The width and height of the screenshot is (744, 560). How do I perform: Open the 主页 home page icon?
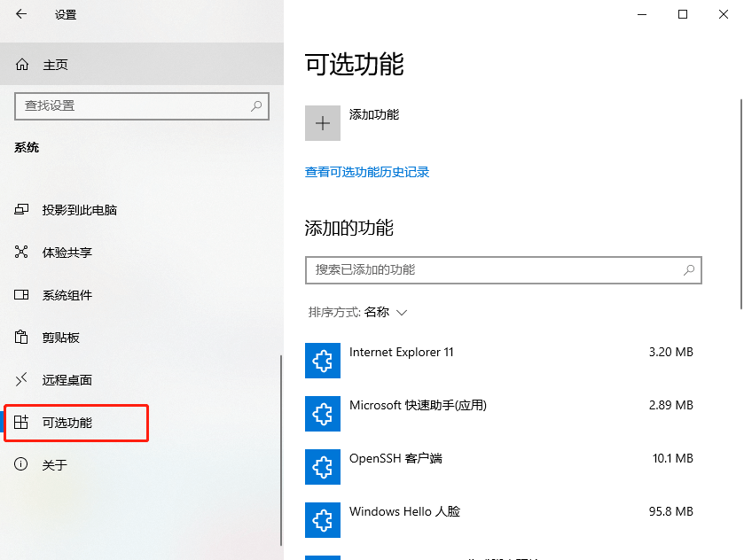tap(24, 64)
